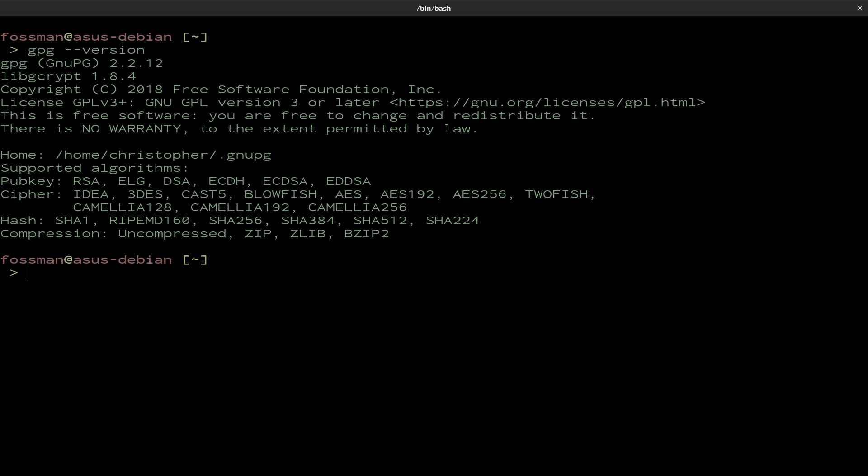Click the 'NO WARRANTY' text
Viewport: 868px width, 476px height.
[x=131, y=129]
